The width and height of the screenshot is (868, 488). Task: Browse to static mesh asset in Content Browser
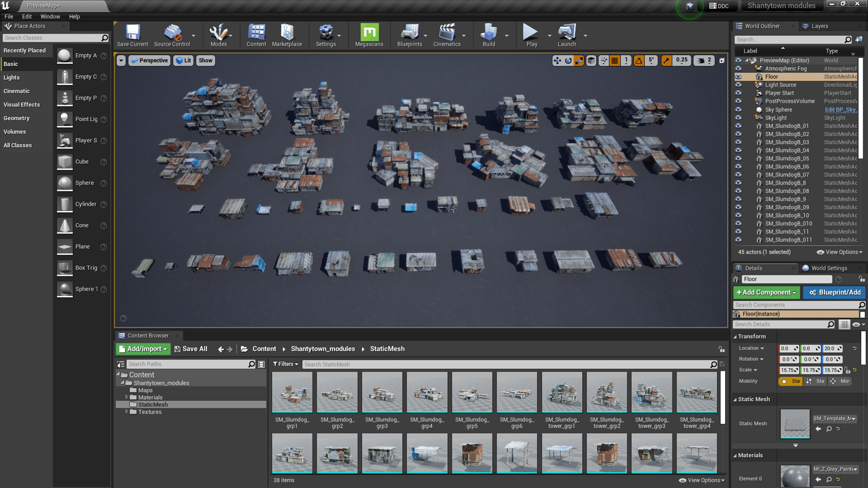pyautogui.click(x=829, y=429)
